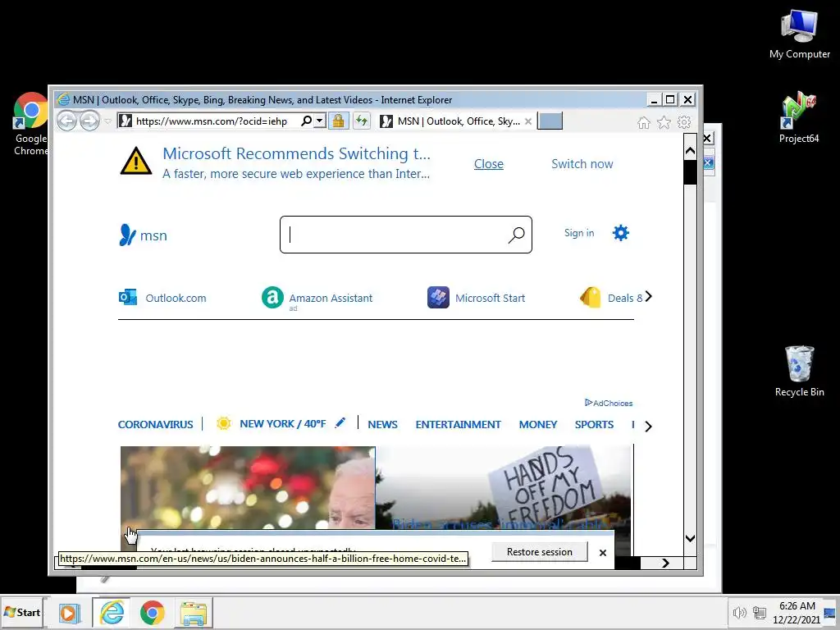
Task: Click the Switch now link
Action: 582,164
